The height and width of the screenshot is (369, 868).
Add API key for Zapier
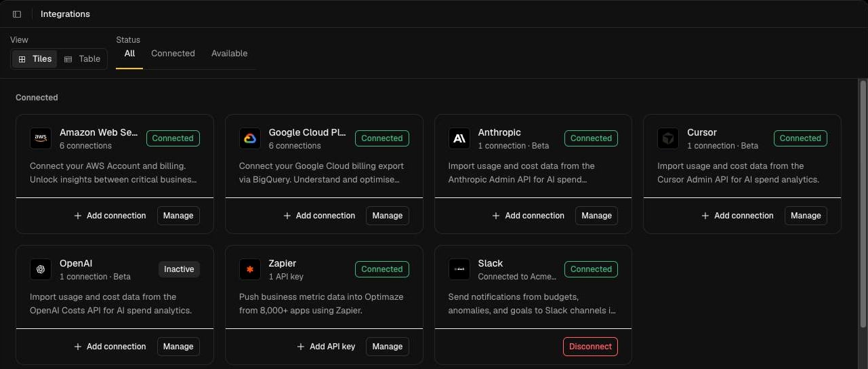[326, 347]
